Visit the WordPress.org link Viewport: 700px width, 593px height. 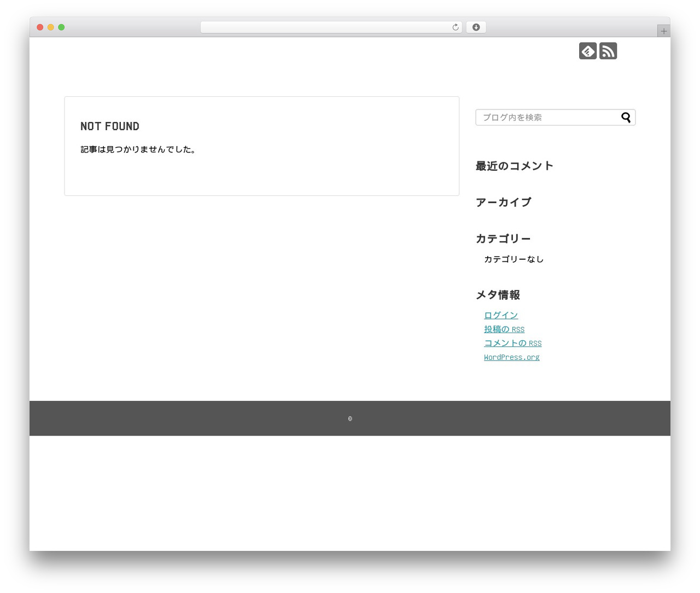pyautogui.click(x=512, y=357)
